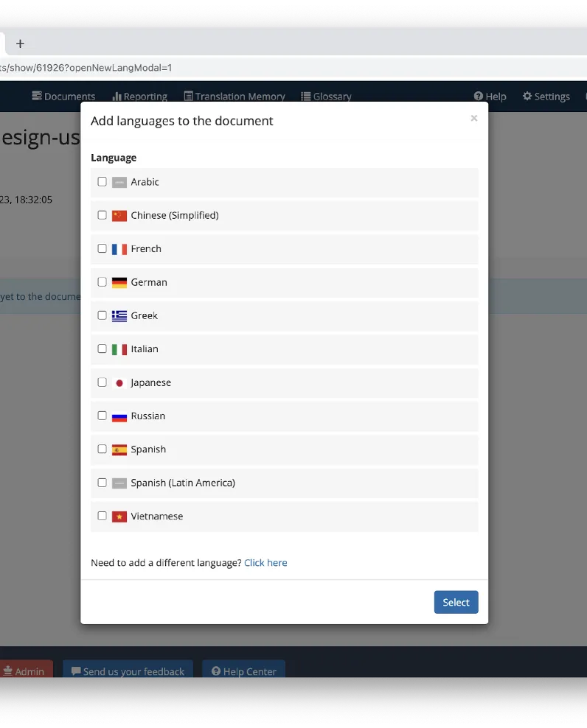Viewport: 587px width, 728px height.
Task: Tick the Spanish (Latin America) checkbox
Action: (103, 483)
